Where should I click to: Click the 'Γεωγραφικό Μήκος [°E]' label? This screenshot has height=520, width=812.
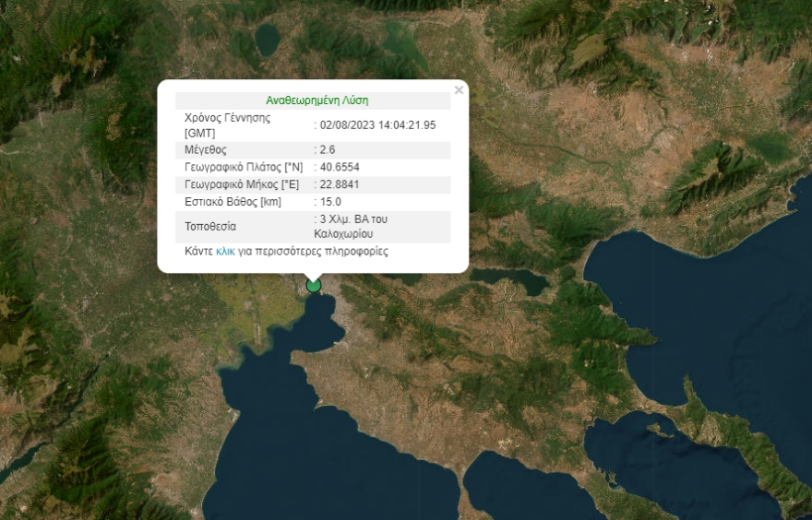(x=243, y=184)
